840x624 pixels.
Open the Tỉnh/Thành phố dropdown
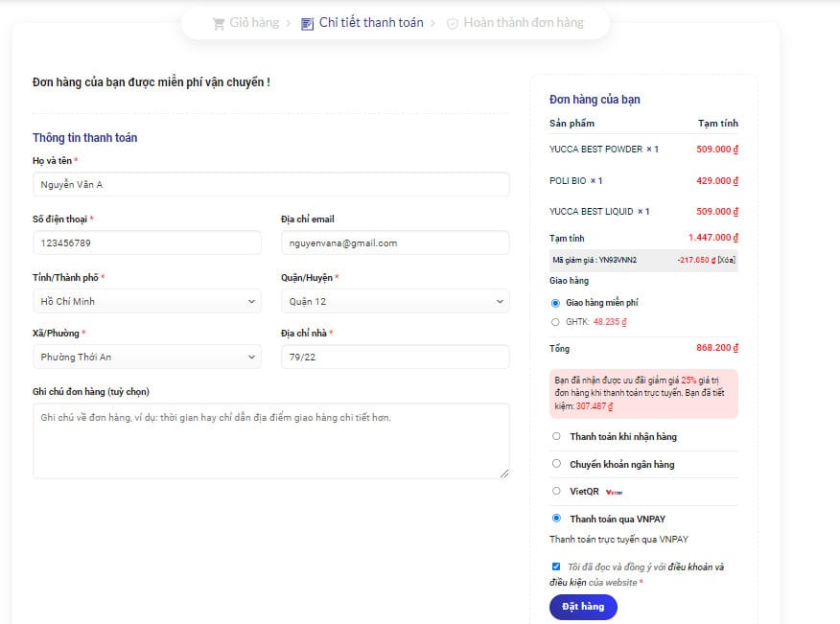(x=146, y=302)
